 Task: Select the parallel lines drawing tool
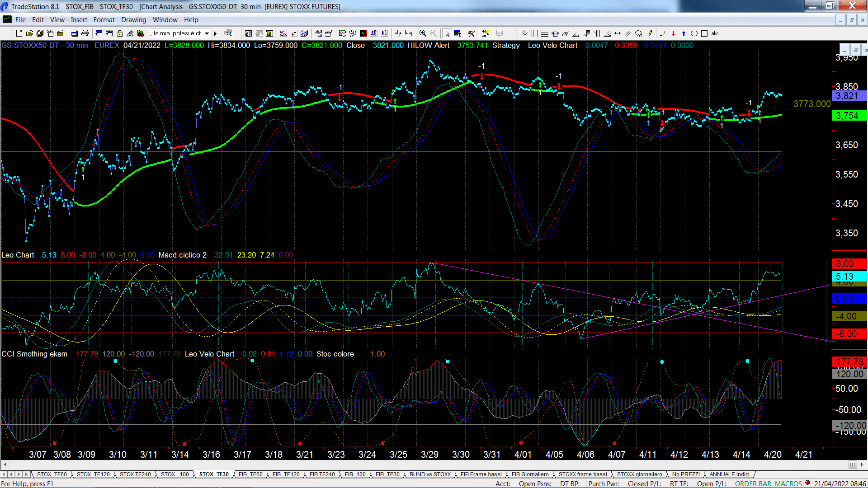coord(628,33)
